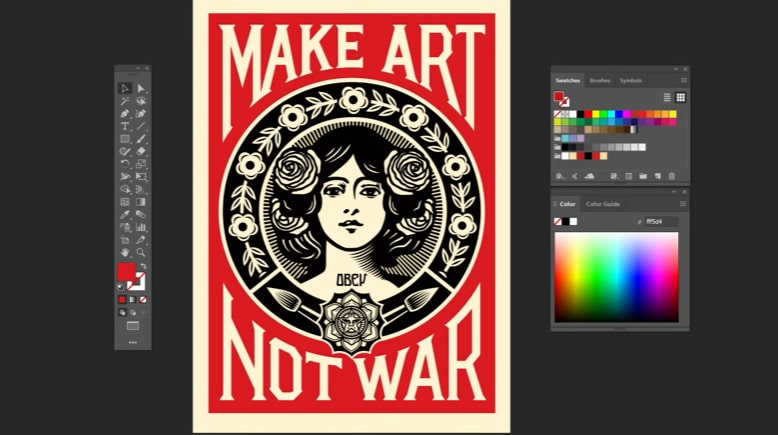778x435 pixels.
Task: Swap fill and stroke colors arrow
Action: [x=143, y=266]
